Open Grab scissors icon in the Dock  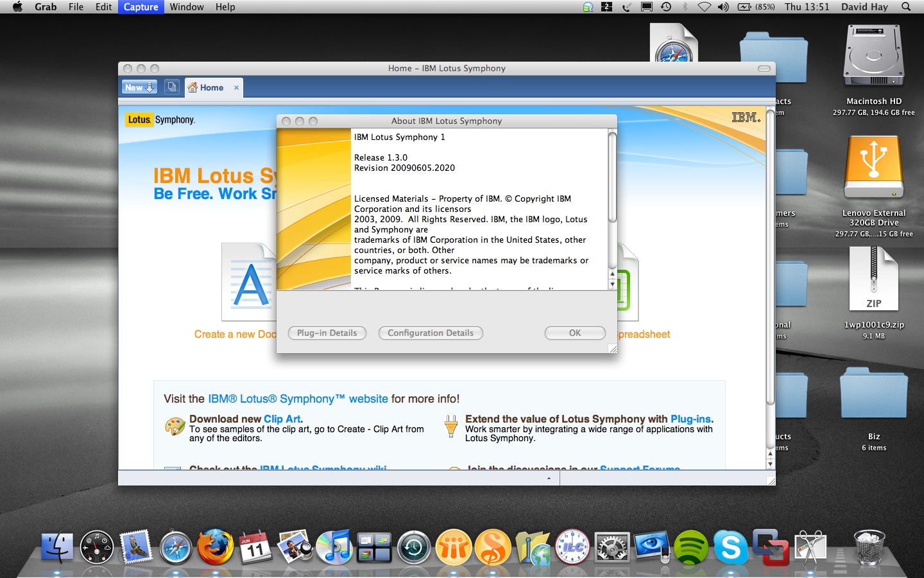point(810,547)
